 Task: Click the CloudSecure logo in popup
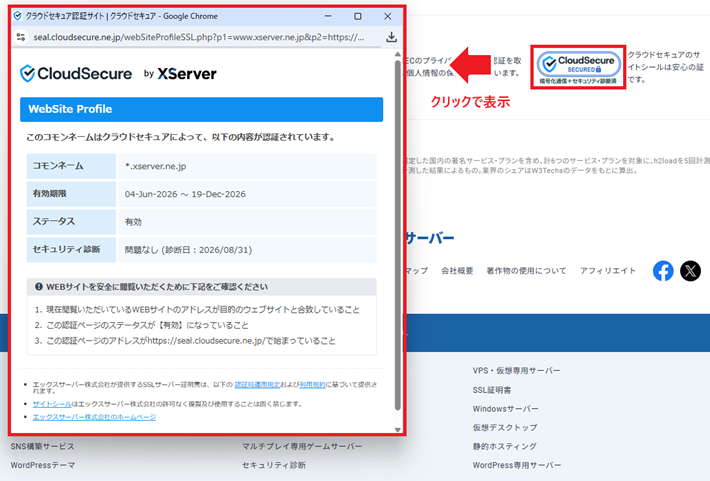[x=76, y=73]
